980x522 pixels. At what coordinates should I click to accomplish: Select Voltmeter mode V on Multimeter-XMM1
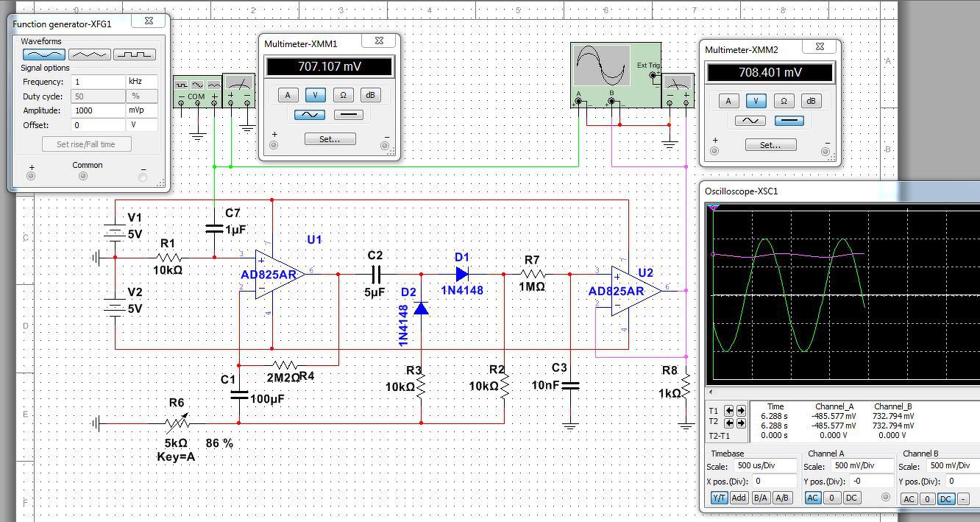click(316, 95)
